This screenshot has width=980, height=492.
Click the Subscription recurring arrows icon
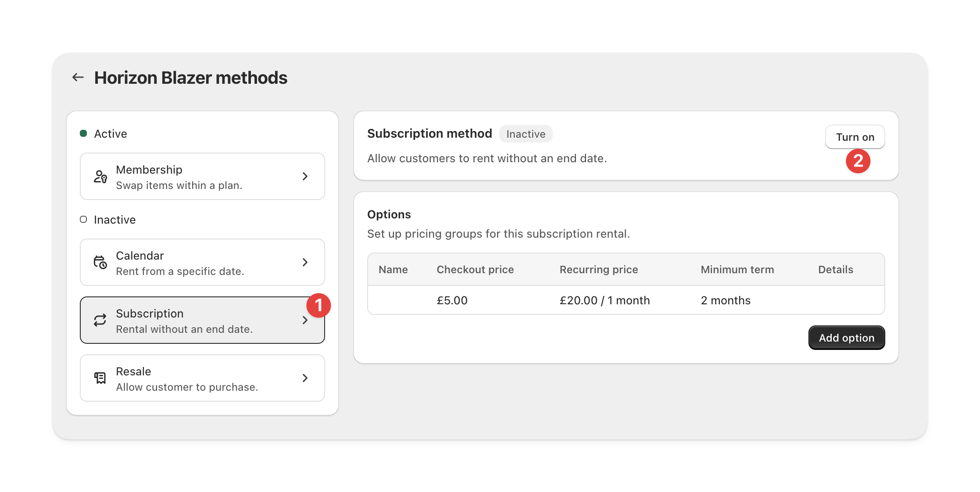pos(100,321)
